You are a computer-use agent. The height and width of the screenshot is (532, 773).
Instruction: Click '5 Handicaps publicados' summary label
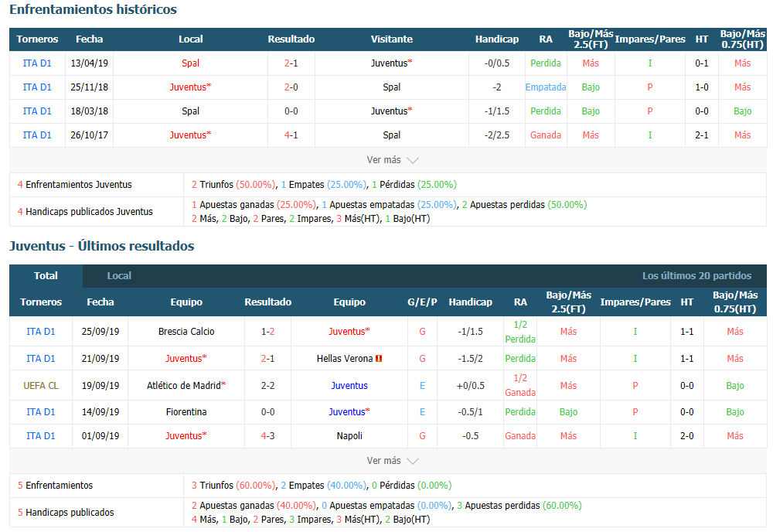click(66, 512)
